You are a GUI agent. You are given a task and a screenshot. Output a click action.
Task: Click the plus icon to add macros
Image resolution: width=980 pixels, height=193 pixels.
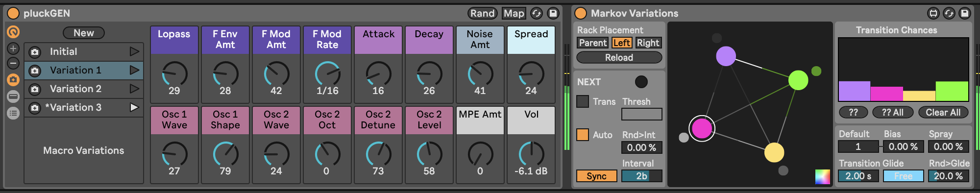coord(13,48)
